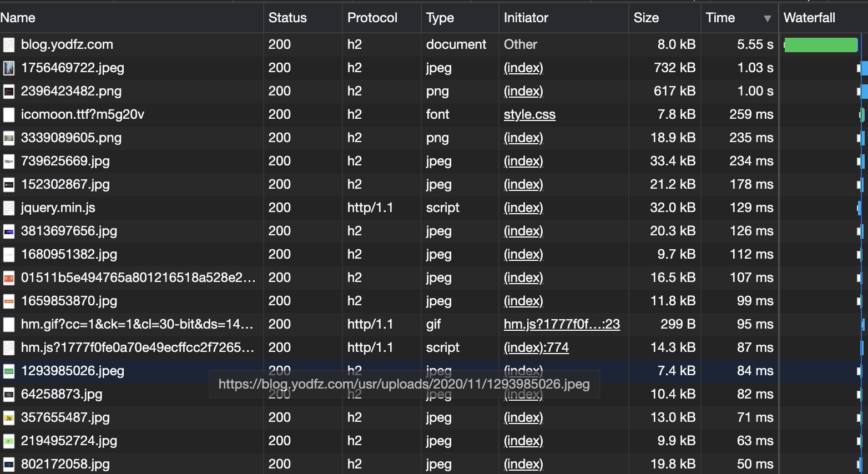Click the 732 kB size value
The width and height of the screenshot is (868, 474).
pos(674,68)
